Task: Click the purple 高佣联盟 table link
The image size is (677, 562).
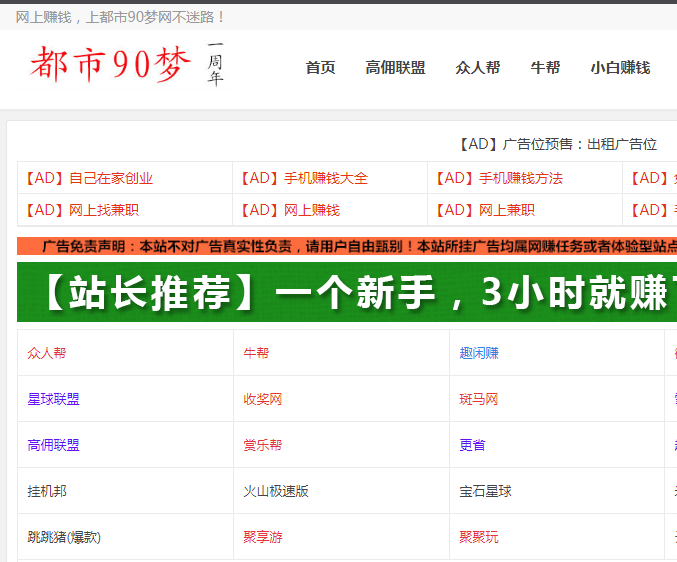Action: pyautogui.click(x=54, y=445)
